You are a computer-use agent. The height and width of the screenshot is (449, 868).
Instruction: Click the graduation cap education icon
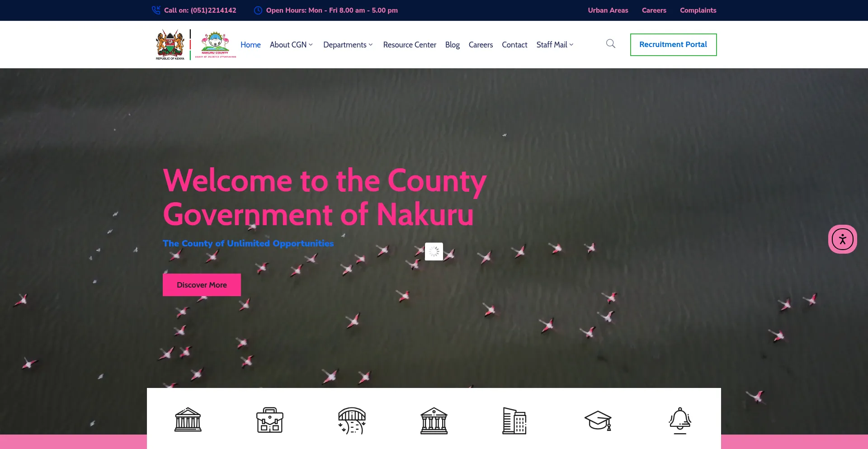pyautogui.click(x=598, y=421)
